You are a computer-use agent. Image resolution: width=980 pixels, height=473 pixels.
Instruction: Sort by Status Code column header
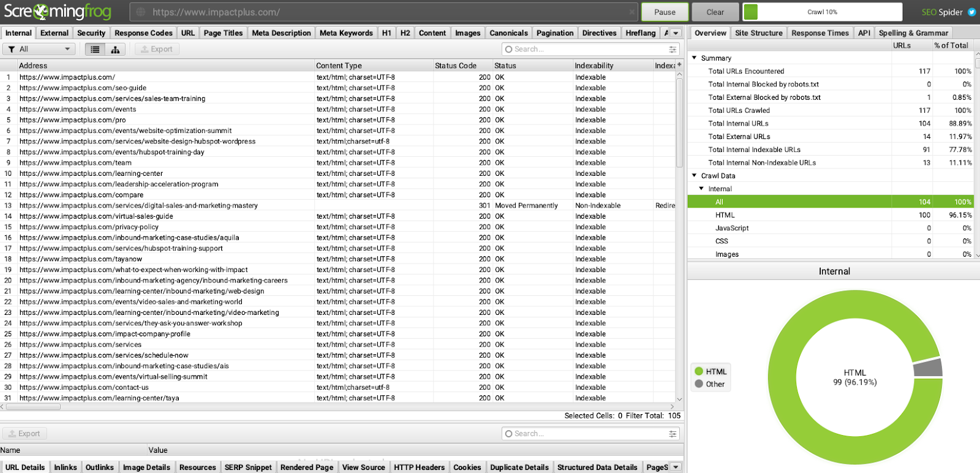pyautogui.click(x=462, y=66)
